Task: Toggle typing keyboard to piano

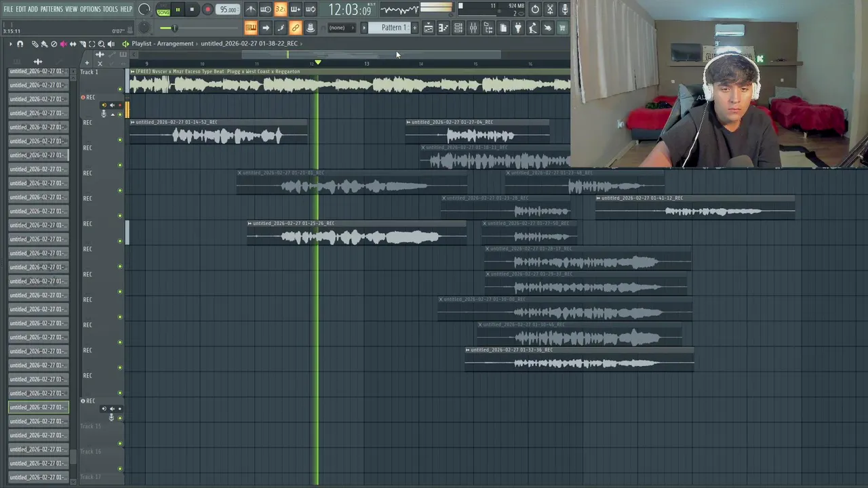Action: [251, 28]
